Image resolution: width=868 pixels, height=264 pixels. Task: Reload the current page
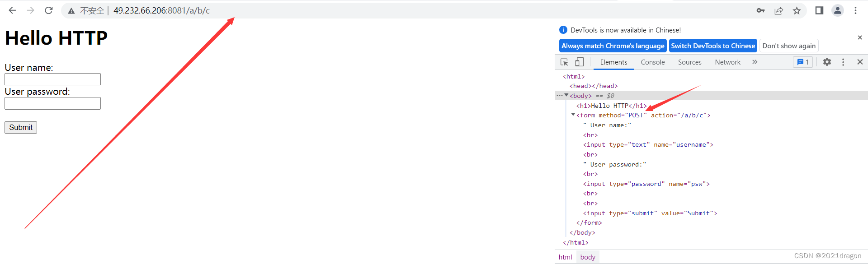pos(49,10)
